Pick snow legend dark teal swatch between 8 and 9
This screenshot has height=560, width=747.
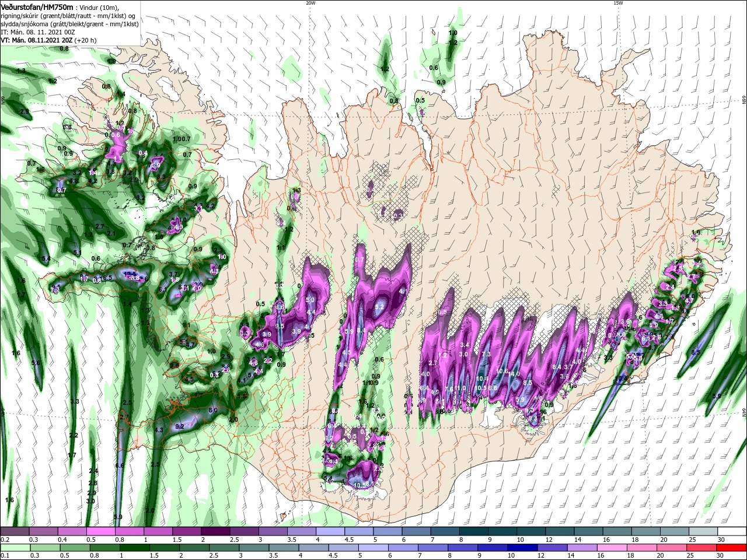tap(473, 531)
